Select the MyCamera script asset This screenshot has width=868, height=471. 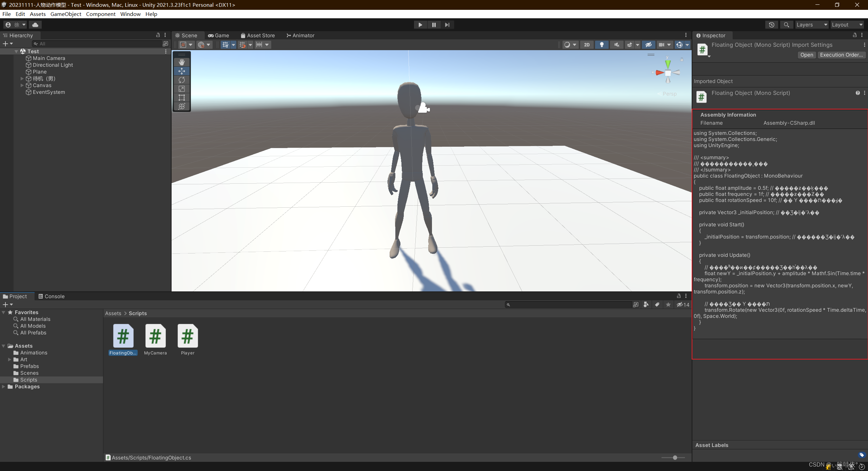155,340
